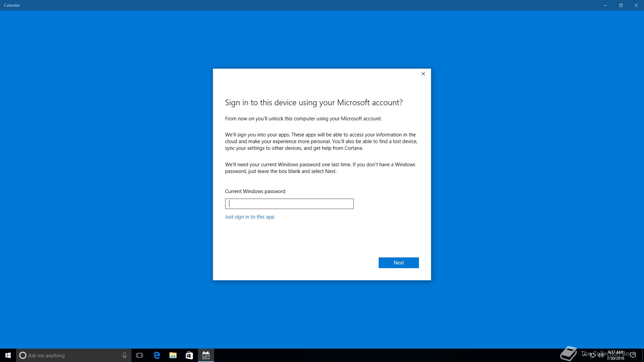Screen dimensions: 644x362
Task: Restore down the Calendar window
Action: click(x=621, y=5)
